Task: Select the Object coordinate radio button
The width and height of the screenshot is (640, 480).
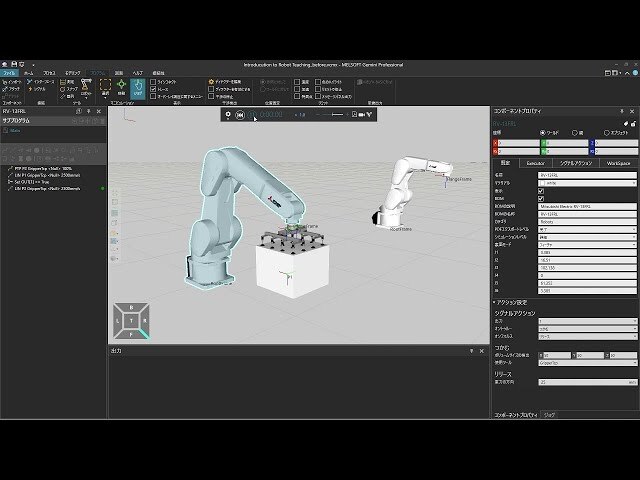Action: coord(607,133)
